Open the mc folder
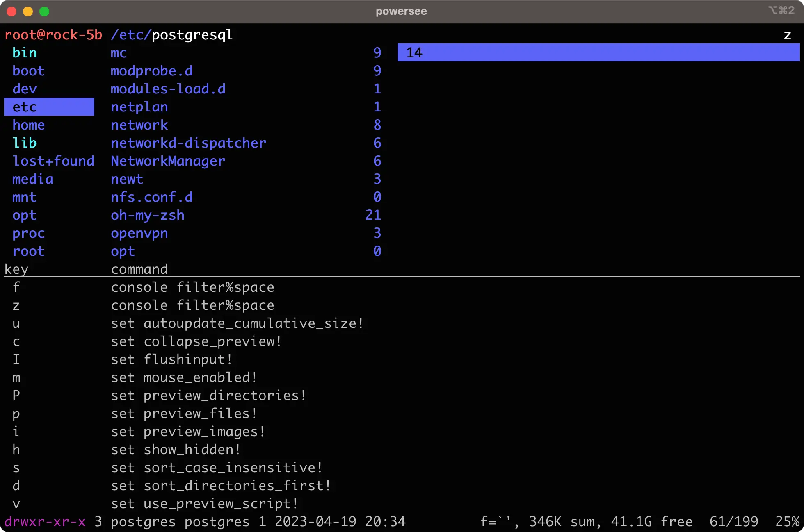 tap(119, 53)
